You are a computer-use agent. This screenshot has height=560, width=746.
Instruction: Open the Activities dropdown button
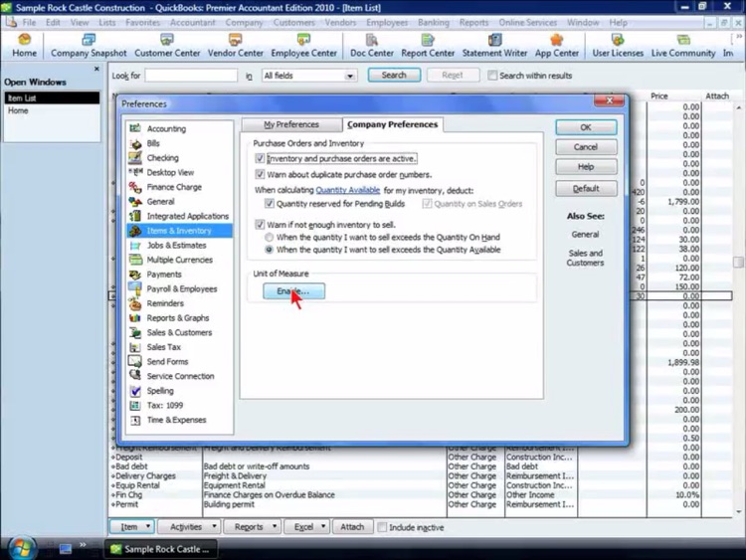189,527
